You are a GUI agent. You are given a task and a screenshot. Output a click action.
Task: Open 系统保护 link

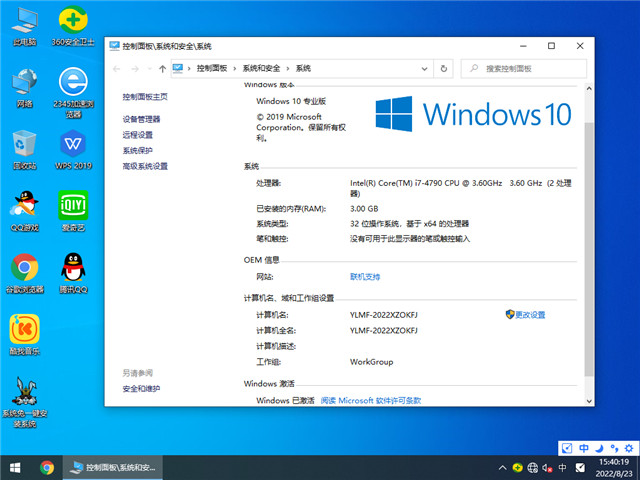[138, 151]
